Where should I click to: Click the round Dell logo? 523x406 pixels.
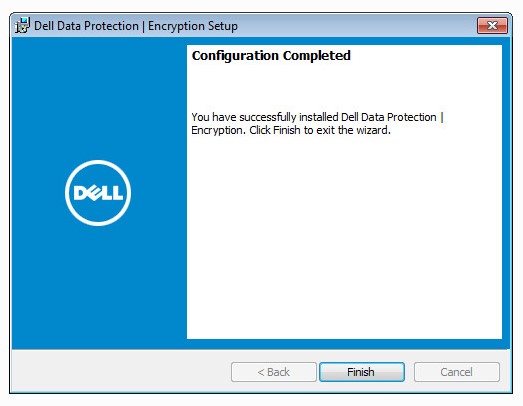(98, 193)
